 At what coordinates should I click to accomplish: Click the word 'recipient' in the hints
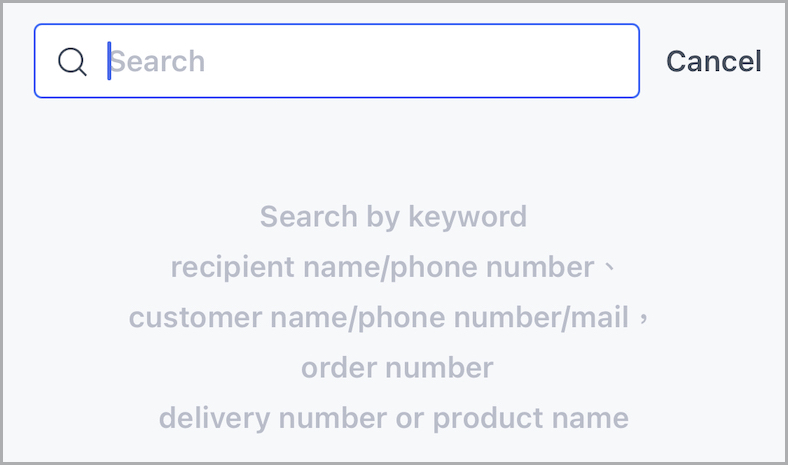(x=232, y=267)
